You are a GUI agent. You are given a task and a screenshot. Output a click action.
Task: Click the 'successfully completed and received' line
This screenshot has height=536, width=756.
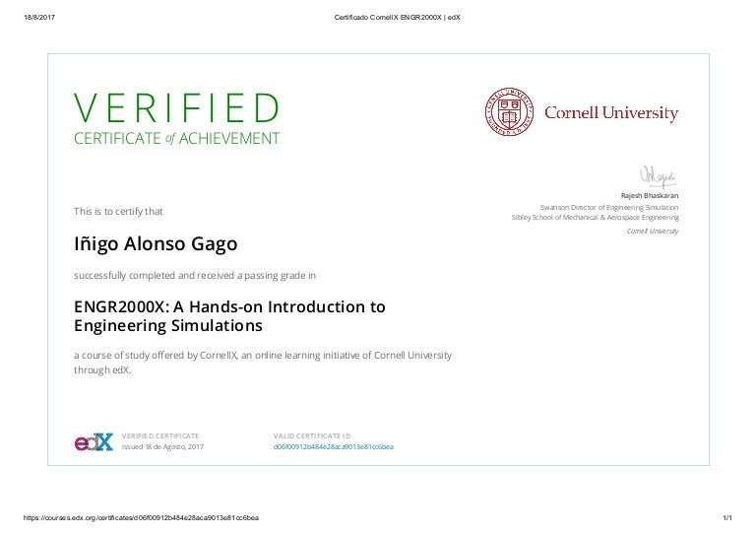click(x=195, y=276)
